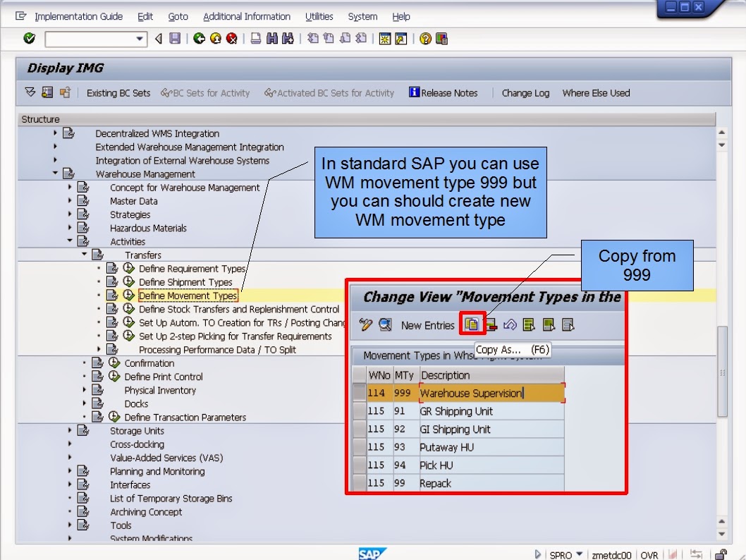
Task: Click the Delete entry icon in Change View
Action: (491, 323)
